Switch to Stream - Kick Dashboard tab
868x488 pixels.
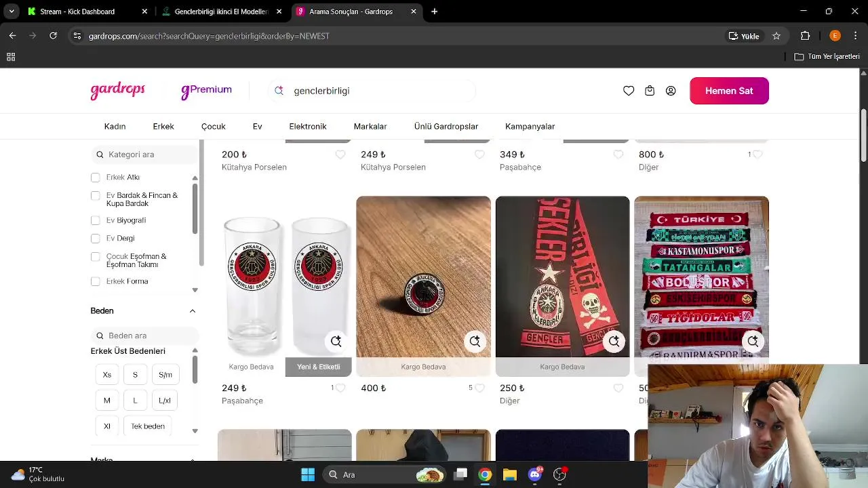point(87,12)
